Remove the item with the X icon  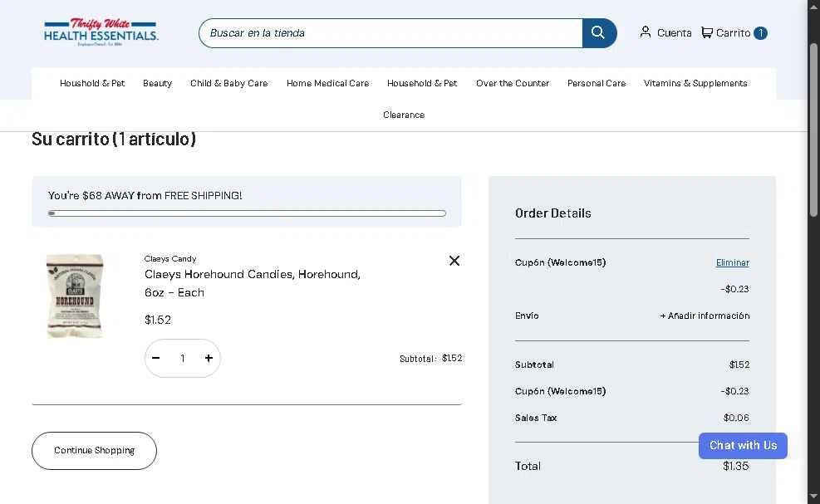pos(454,261)
